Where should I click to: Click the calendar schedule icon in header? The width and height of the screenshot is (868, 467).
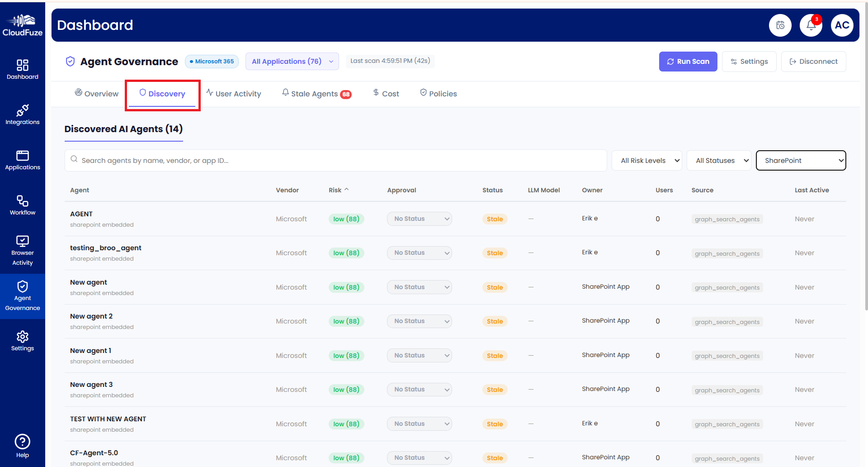780,25
